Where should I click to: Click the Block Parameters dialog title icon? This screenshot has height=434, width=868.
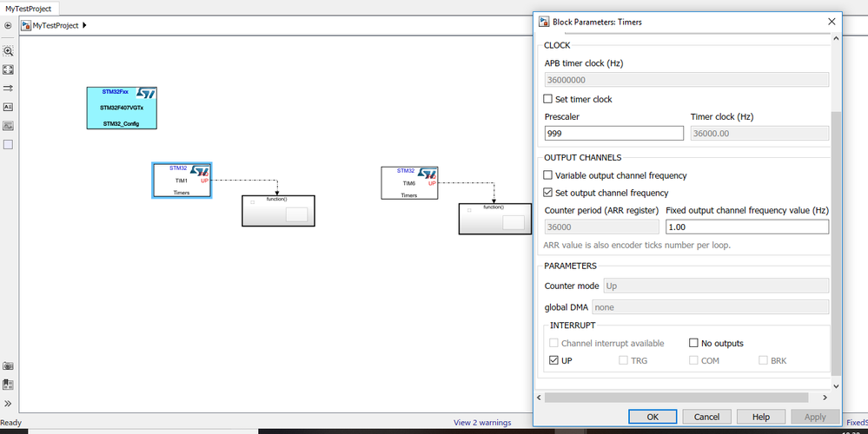544,22
